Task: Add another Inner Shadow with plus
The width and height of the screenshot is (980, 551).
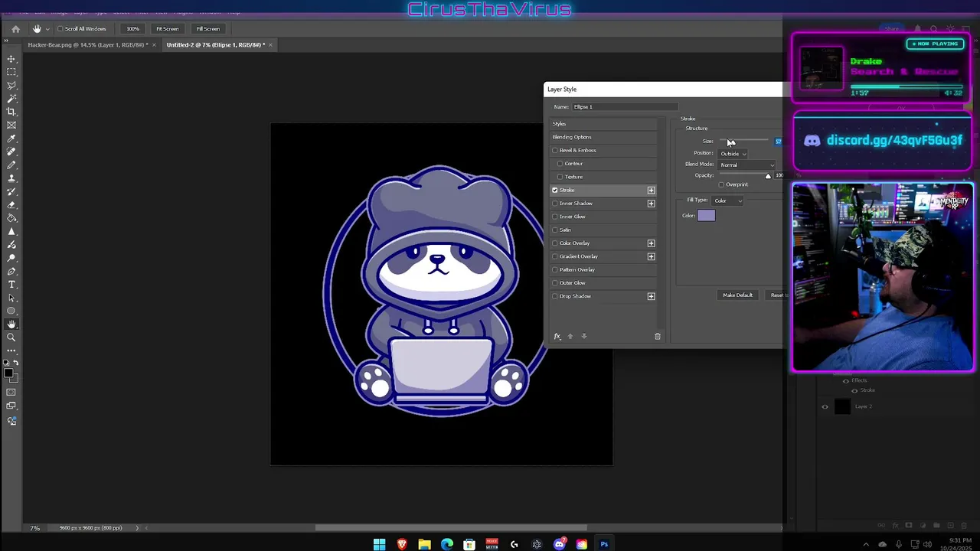Action: (x=651, y=204)
